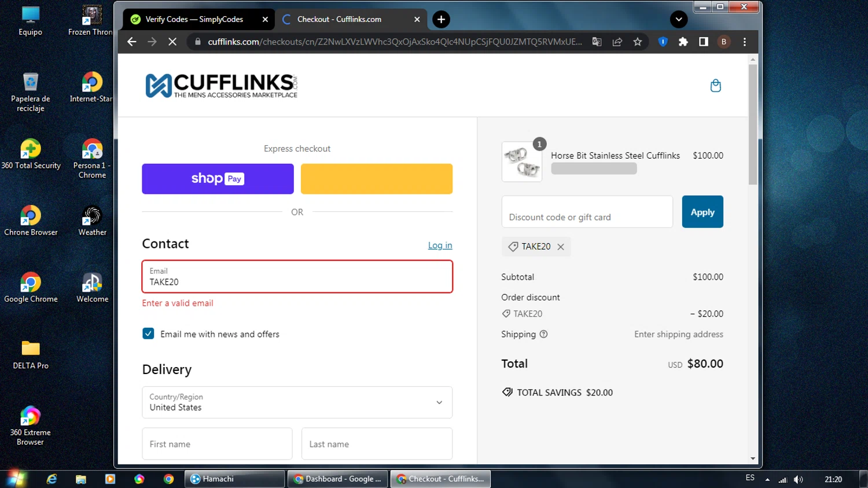
Task: Toggle the browser side panel icon
Action: pyautogui.click(x=704, y=42)
